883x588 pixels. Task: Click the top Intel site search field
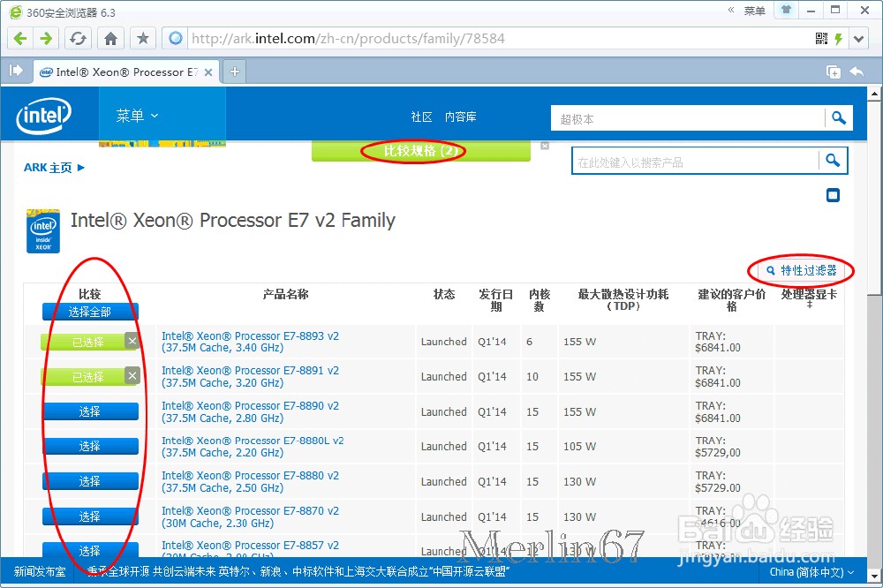point(688,119)
